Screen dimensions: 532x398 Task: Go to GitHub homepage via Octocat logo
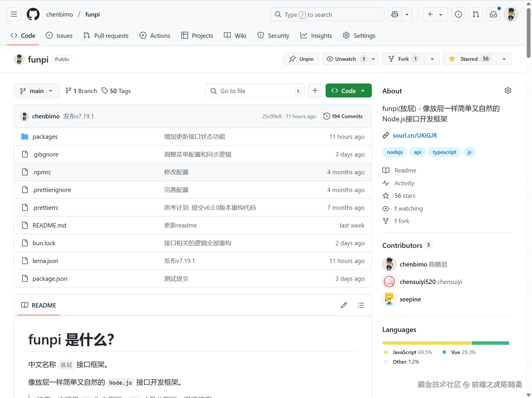(33, 14)
